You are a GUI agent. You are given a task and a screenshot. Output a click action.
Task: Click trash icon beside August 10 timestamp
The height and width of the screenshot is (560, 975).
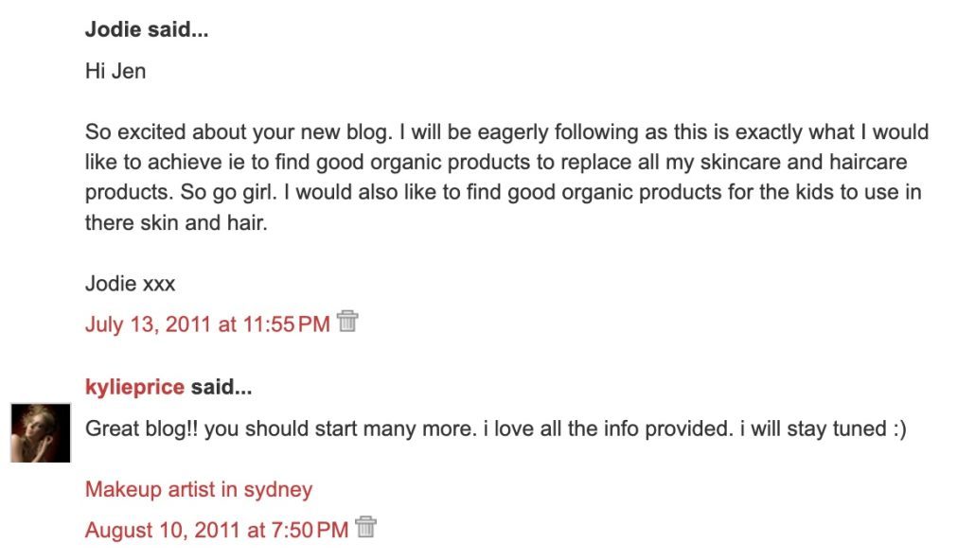click(365, 528)
